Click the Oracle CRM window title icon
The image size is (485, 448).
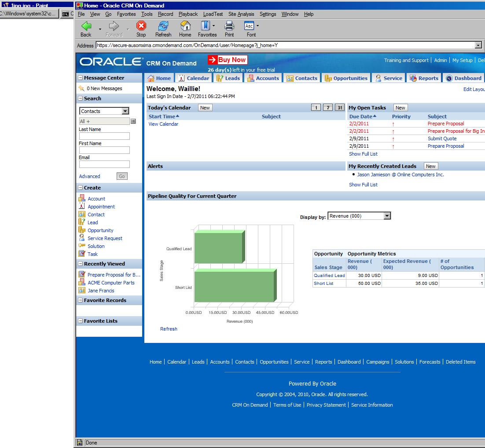pos(80,6)
